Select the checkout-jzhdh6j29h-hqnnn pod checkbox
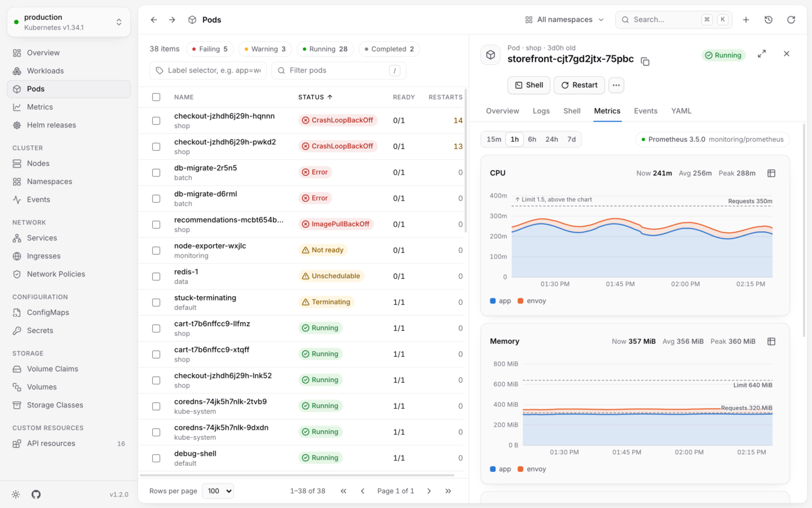Screen dimensions: 812x508 (156, 120)
